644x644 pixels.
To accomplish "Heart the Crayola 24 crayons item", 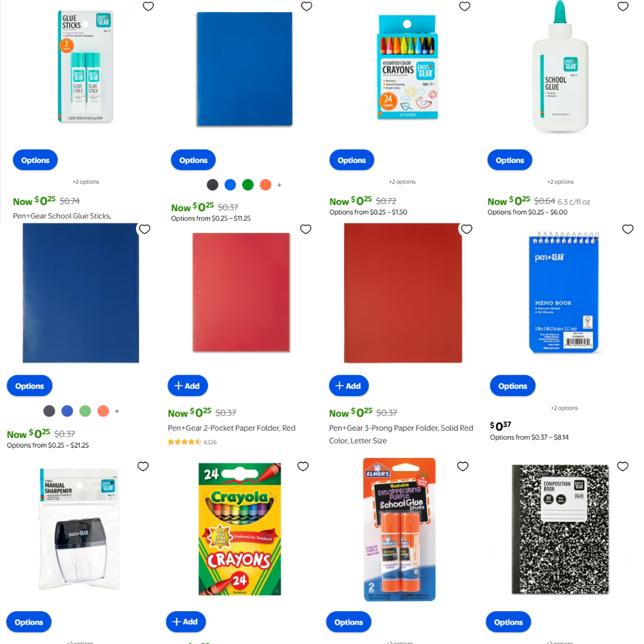I will [303, 466].
